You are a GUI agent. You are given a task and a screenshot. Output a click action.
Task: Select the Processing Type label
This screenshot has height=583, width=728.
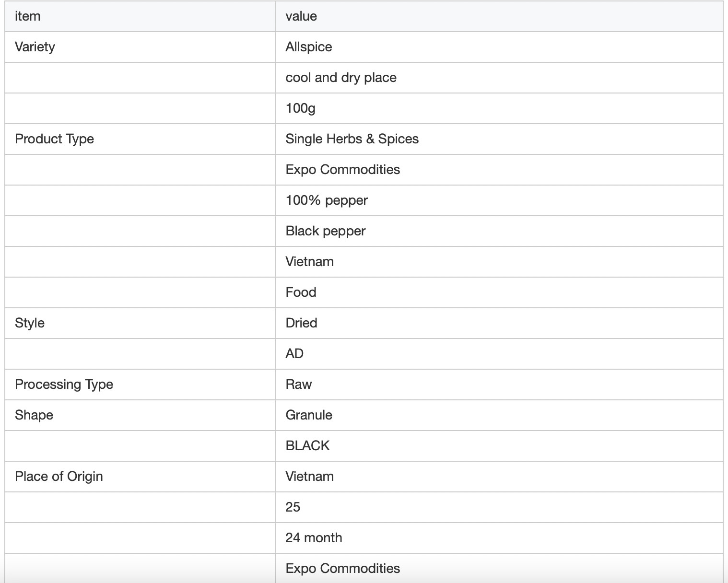pyautogui.click(x=140, y=385)
